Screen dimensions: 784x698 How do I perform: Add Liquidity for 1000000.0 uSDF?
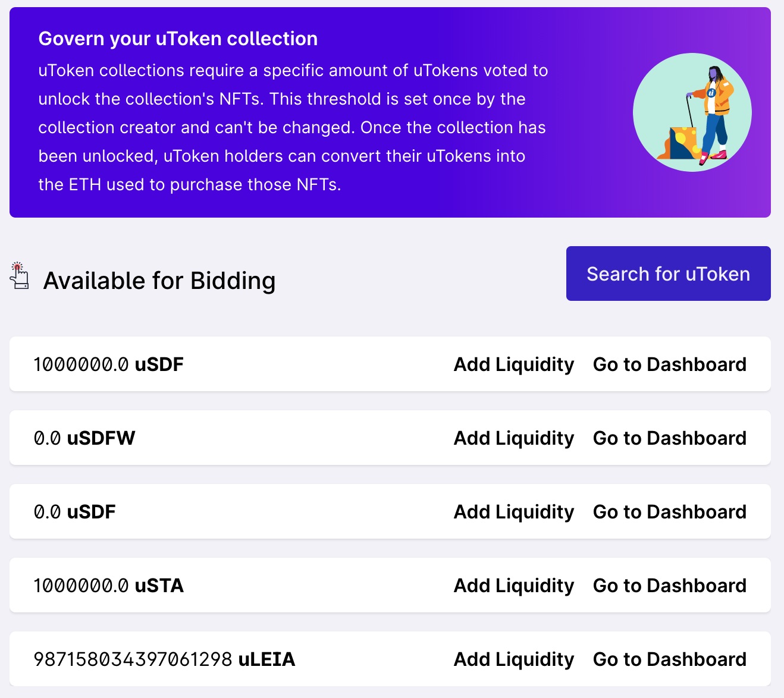click(x=514, y=364)
